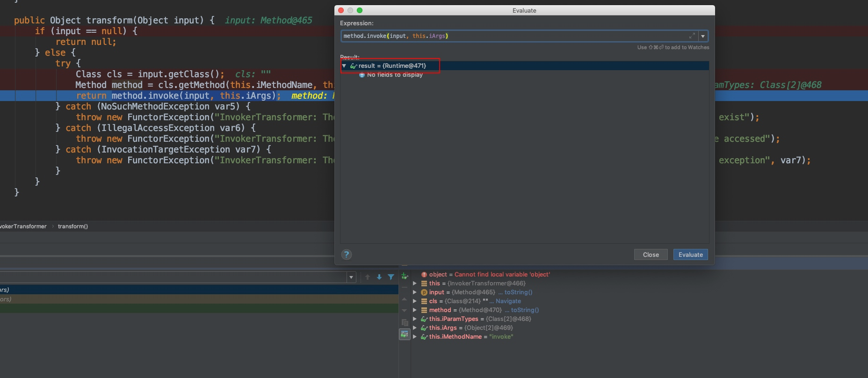This screenshot has height=378, width=868.
Task: Open expression history dropdown arrow
Action: click(x=703, y=36)
